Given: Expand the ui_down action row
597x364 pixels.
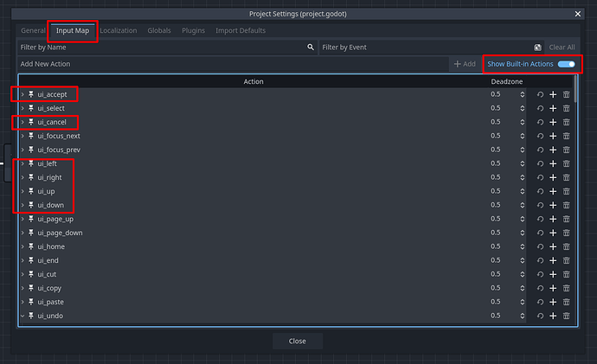Looking at the screenshot, I should 22,205.
